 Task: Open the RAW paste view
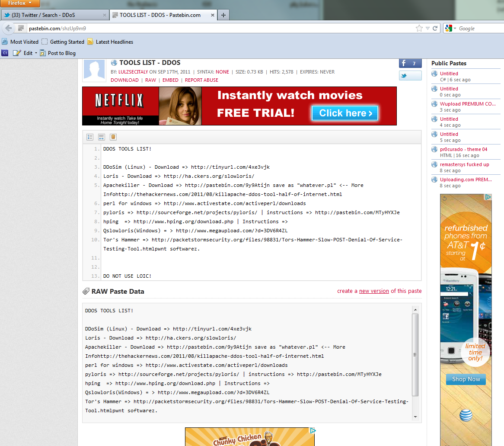tap(151, 80)
